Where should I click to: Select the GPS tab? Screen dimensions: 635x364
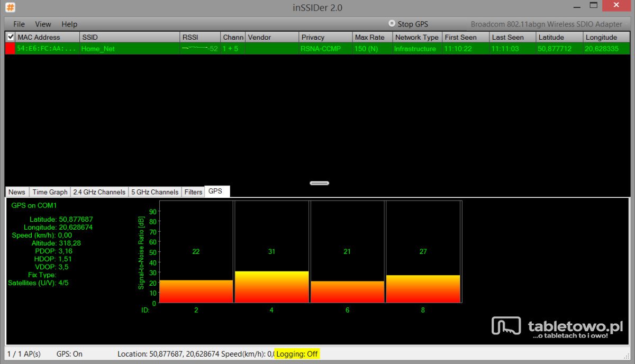(217, 191)
